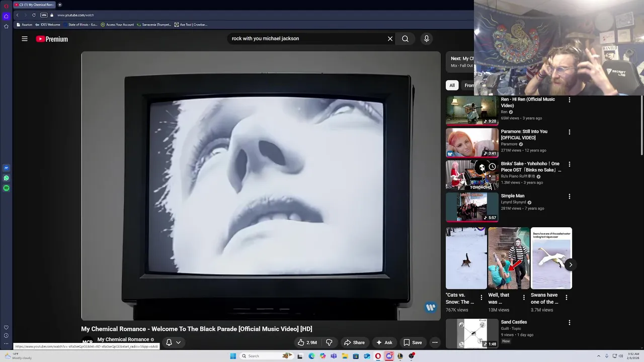Open the 'State of Illinois' bookmark
This screenshot has width=644, height=362.
[81, 25]
